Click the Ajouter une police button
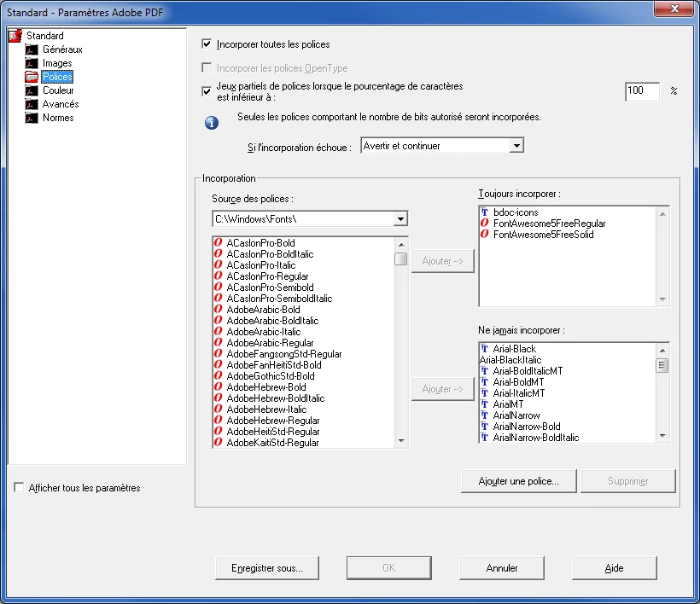Viewport: 700px width, 604px height. coord(519,481)
